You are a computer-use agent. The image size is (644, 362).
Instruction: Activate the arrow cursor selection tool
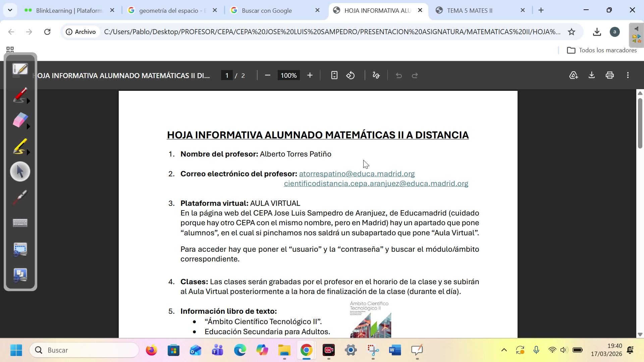coord(20,172)
